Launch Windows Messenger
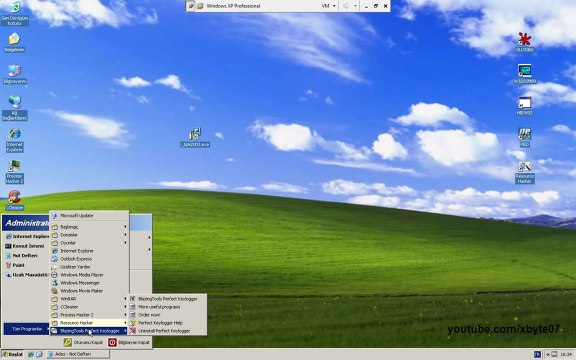This screenshot has height=360, width=576. (x=89, y=283)
